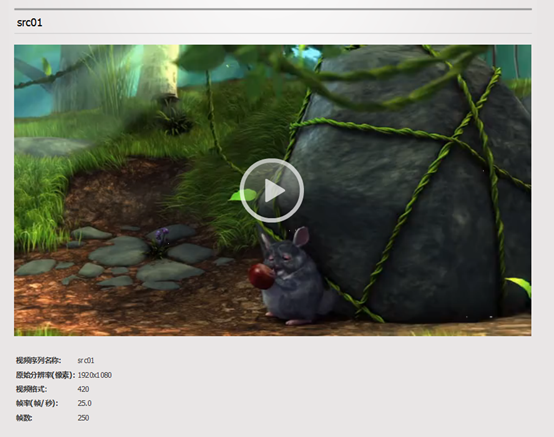Screen dimensions: 554x437
Task: Select the resolution value 1920x1080
Action: click(x=95, y=375)
